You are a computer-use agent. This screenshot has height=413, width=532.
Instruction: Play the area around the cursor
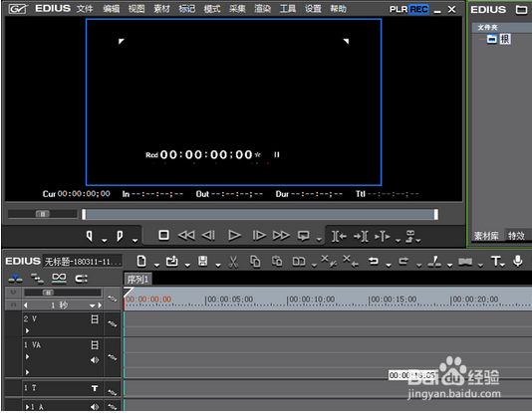pyautogui.click(x=383, y=236)
